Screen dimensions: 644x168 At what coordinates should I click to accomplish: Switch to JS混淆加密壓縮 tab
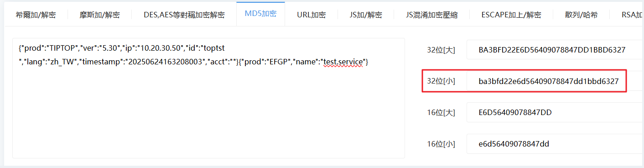point(431,15)
